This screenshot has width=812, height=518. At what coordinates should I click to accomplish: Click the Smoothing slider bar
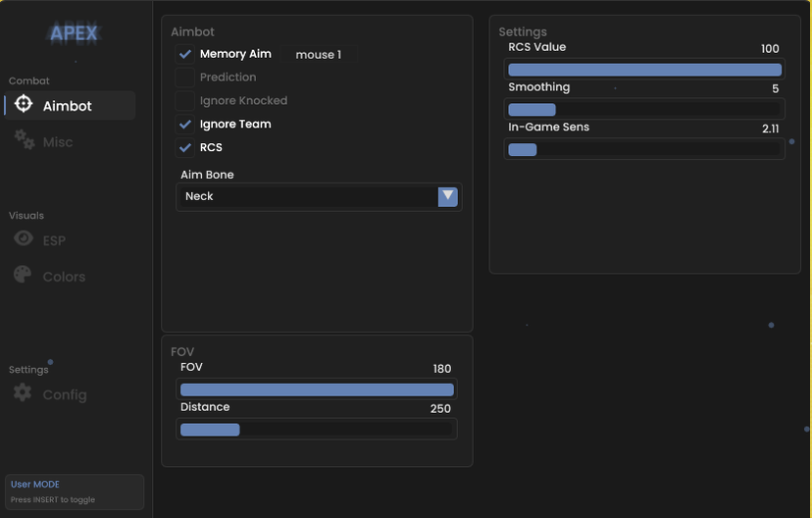point(644,109)
